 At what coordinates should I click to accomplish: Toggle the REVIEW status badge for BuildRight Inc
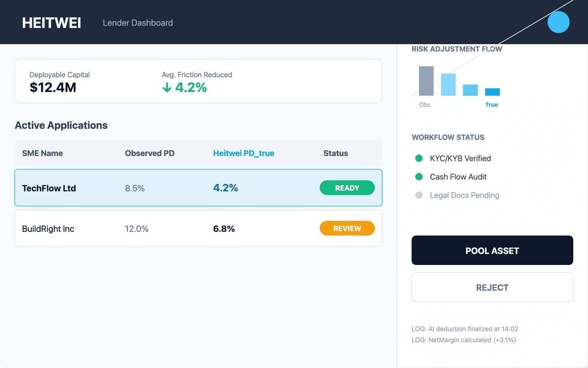(347, 228)
